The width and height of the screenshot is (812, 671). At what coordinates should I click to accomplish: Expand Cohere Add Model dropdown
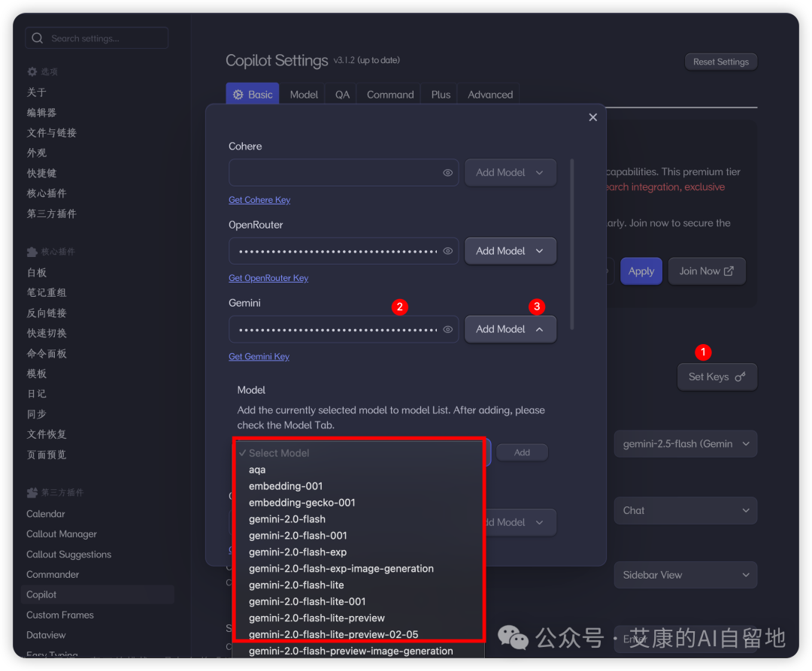coord(510,173)
